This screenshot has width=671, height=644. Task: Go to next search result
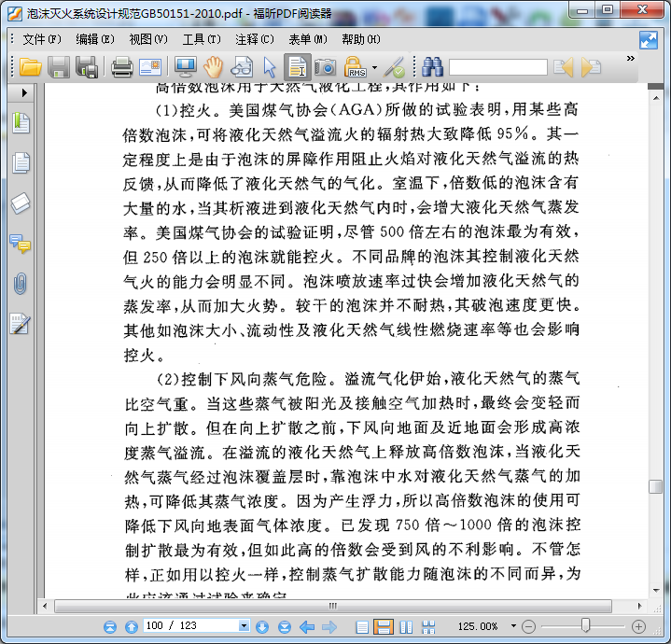pos(591,67)
